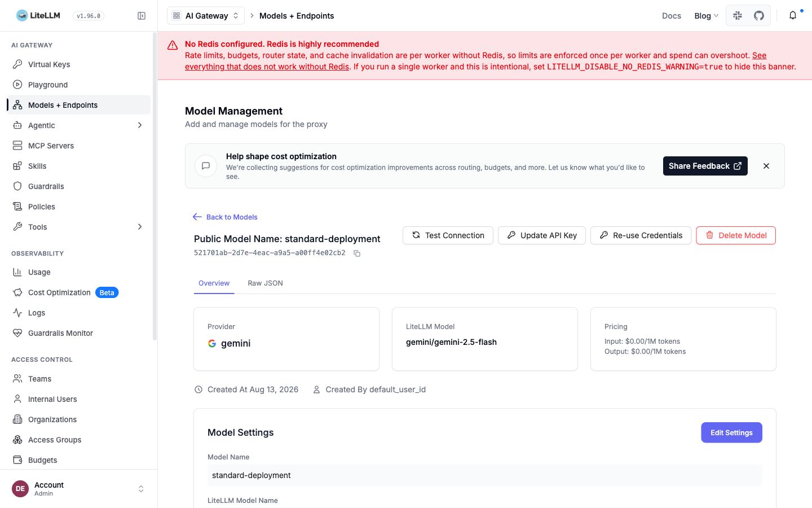Open Models + Endpoints in sidebar
The image size is (812, 508).
78,105
